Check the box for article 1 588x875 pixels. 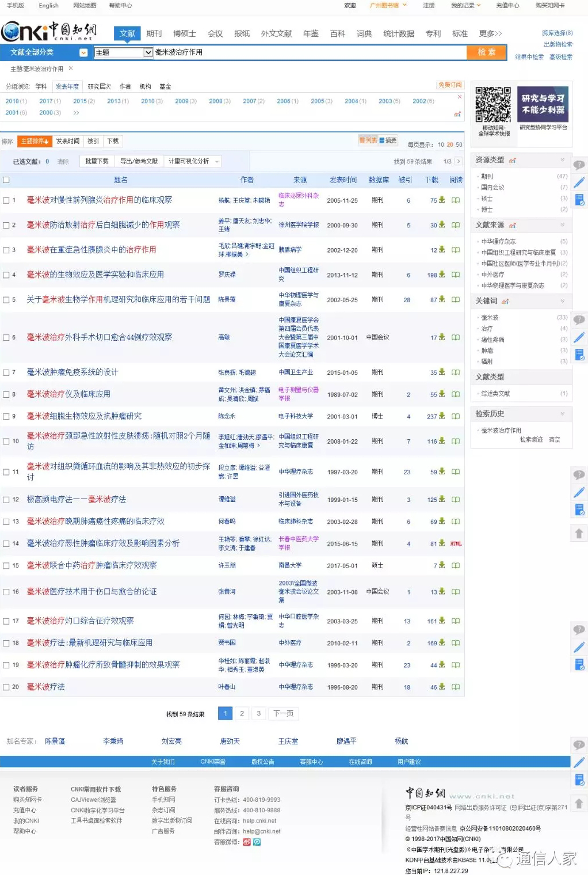(x=6, y=200)
